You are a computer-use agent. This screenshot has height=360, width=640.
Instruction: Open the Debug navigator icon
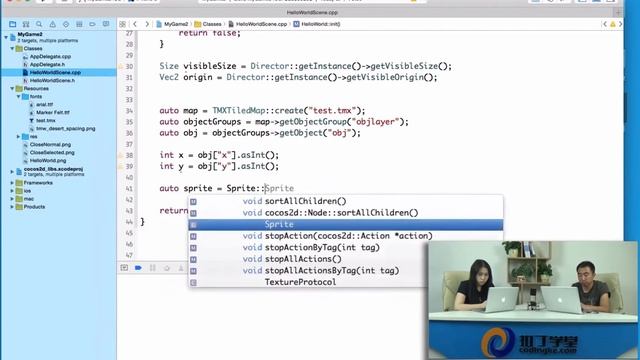tap(79, 24)
